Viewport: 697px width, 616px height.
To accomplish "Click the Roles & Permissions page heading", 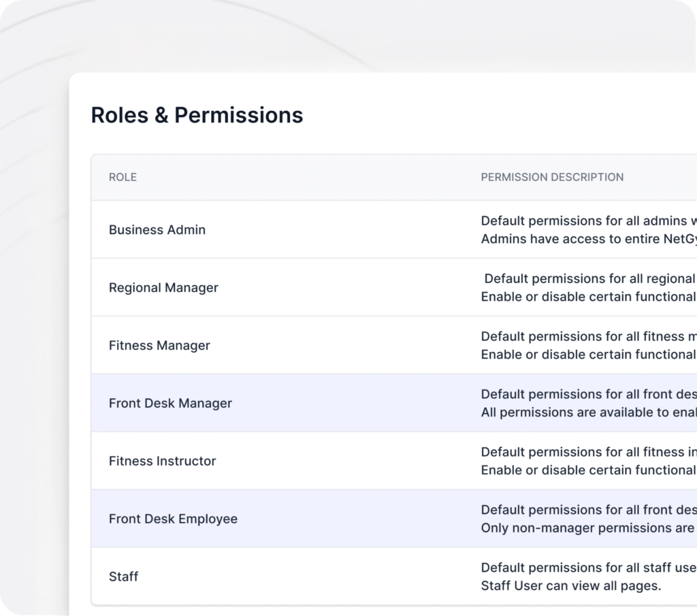I will pos(197,115).
